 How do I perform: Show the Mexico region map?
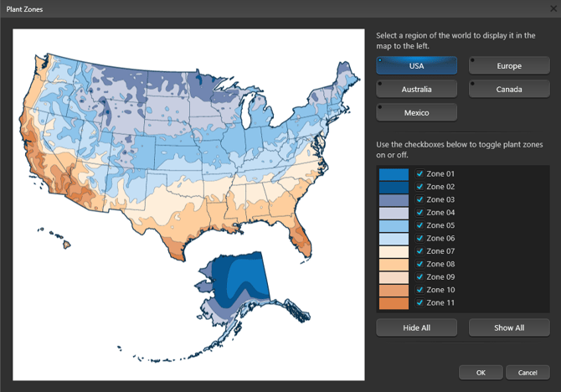pos(416,112)
